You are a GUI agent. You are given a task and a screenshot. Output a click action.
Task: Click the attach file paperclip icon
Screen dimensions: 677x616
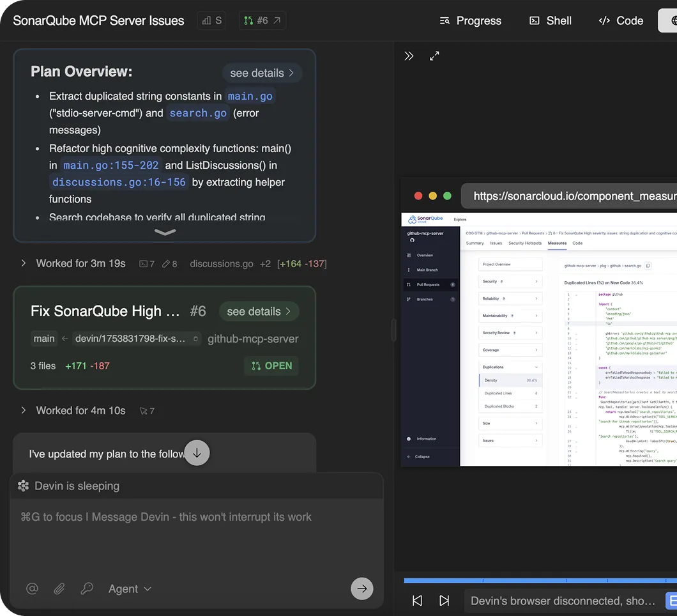click(x=59, y=589)
